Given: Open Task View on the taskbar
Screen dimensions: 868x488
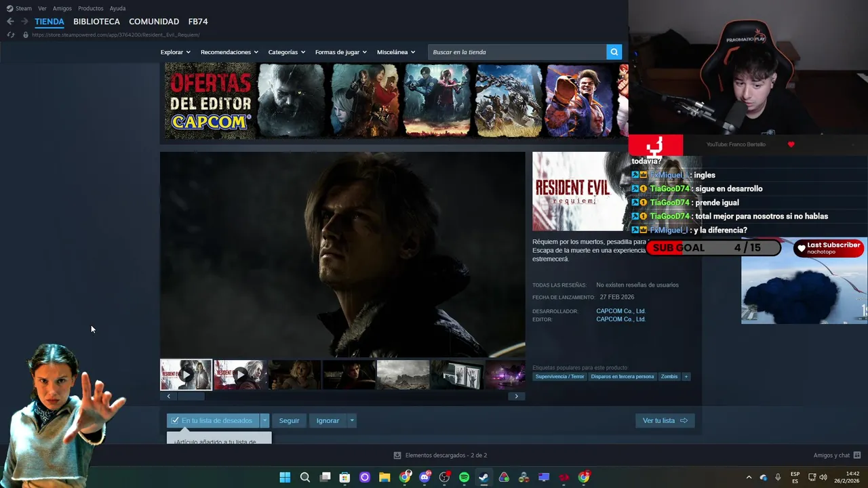Looking at the screenshot, I should point(325,477).
